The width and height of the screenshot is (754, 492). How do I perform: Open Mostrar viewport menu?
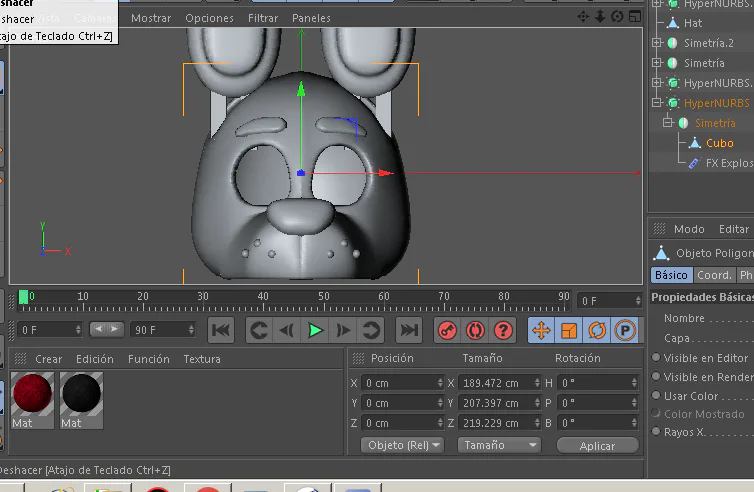(x=151, y=18)
